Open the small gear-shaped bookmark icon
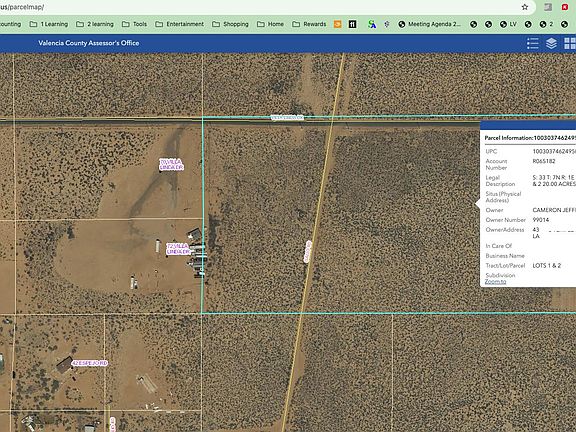 coord(387,24)
